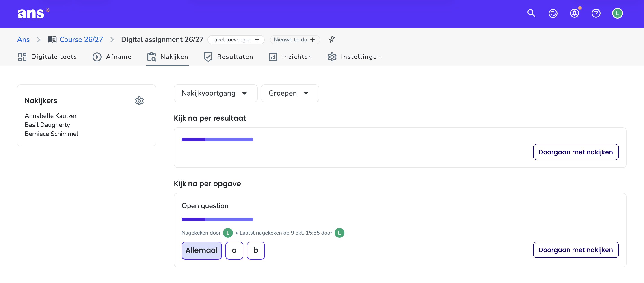
Task: Follow the Ans breadcrumb link
Action: (24, 39)
